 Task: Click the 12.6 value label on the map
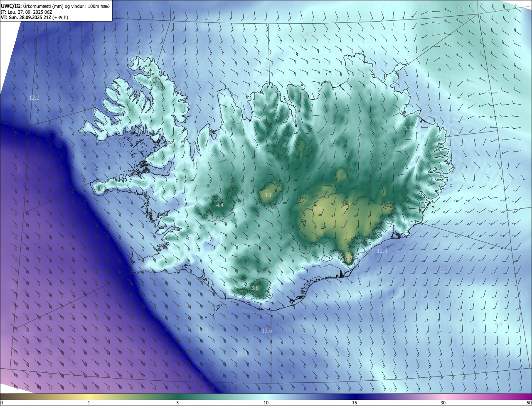click(x=267, y=330)
